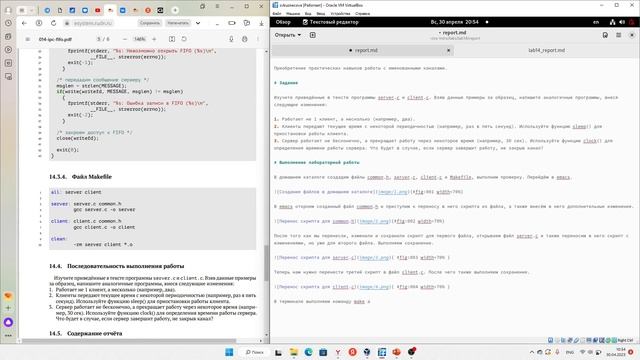This screenshot has height=360, width=640.
Task: Open PDF viewer more options menu
Action: coord(258,39)
